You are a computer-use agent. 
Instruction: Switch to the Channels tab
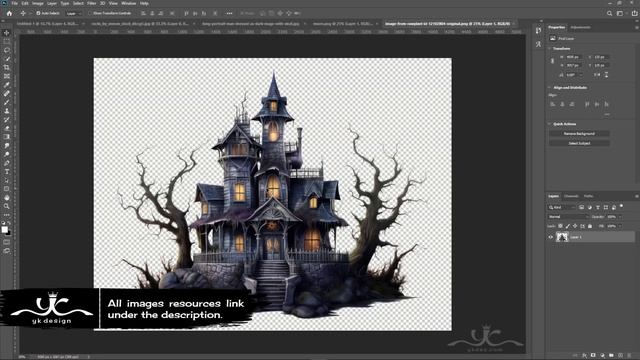pyautogui.click(x=571, y=196)
